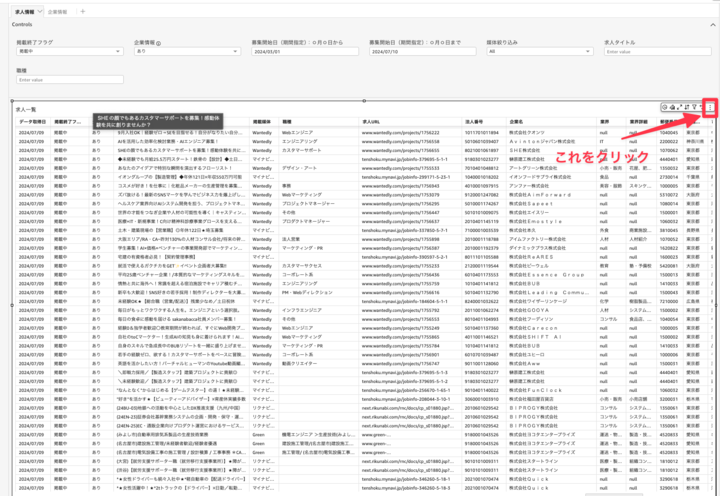Viewport: 720px width, 496px height.
Task: Click company cell 株式会社GOOYA
Action: click(x=529, y=310)
